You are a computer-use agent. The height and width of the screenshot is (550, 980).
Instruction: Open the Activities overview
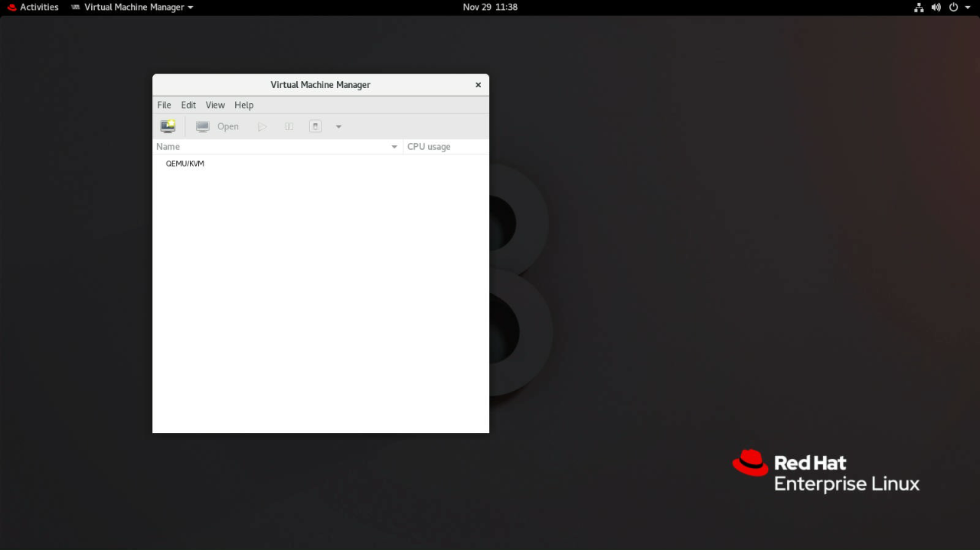click(x=33, y=7)
